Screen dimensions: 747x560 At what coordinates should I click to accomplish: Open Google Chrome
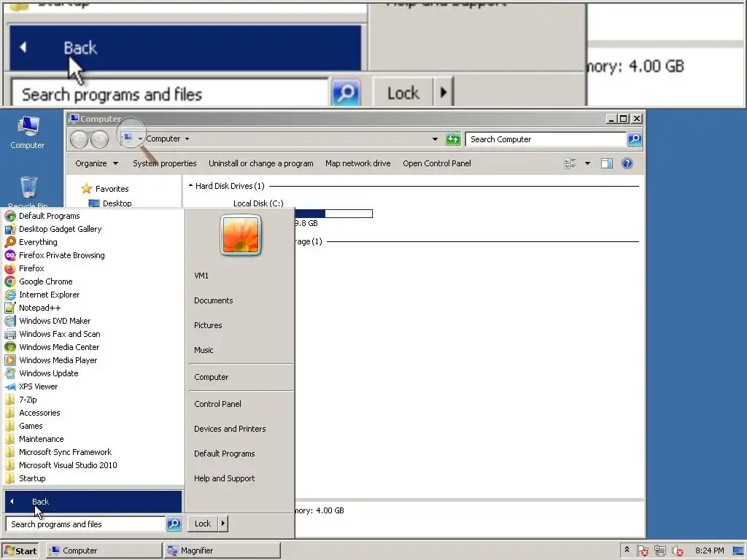pyautogui.click(x=93, y=281)
